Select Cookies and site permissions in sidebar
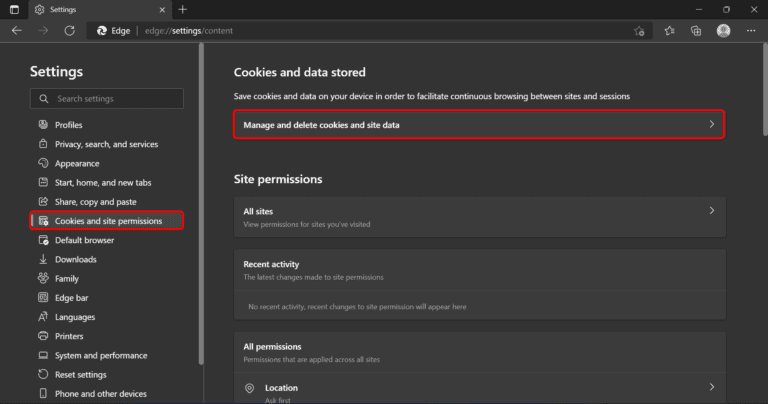This screenshot has height=404, width=768. coord(108,221)
